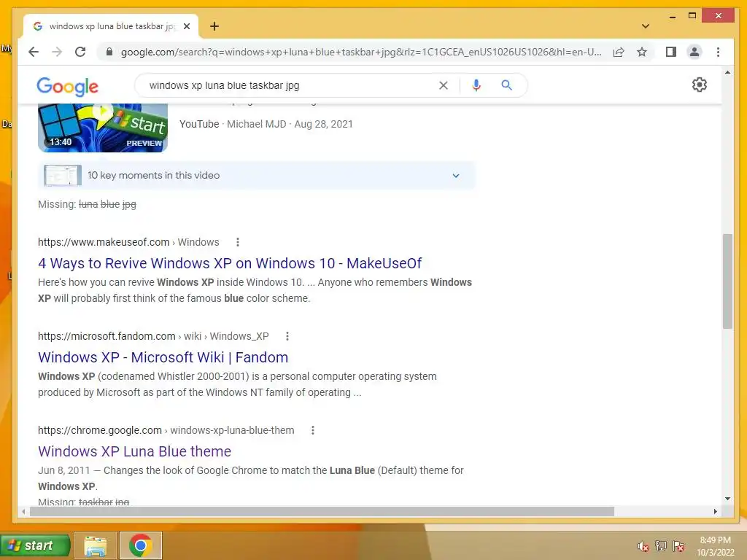The image size is (747, 560).
Task: Click the muted volume tray icon
Action: (x=643, y=546)
